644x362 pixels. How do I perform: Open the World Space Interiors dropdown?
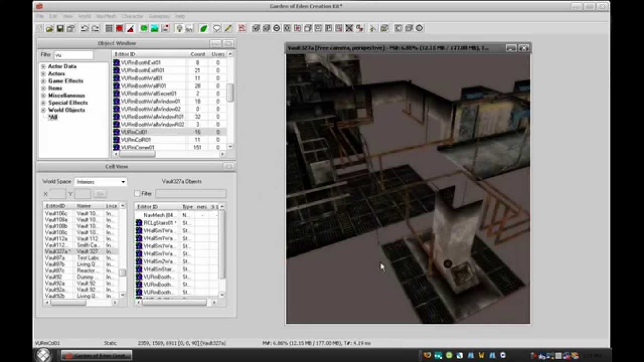(x=101, y=182)
